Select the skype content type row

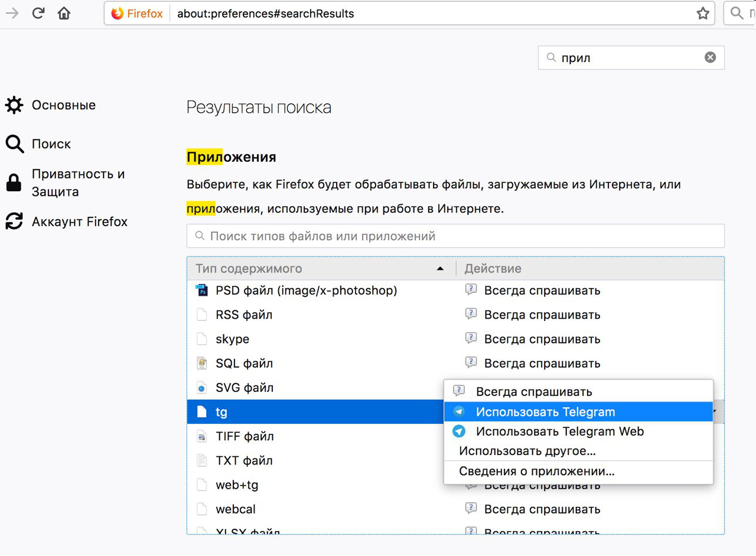coord(455,339)
